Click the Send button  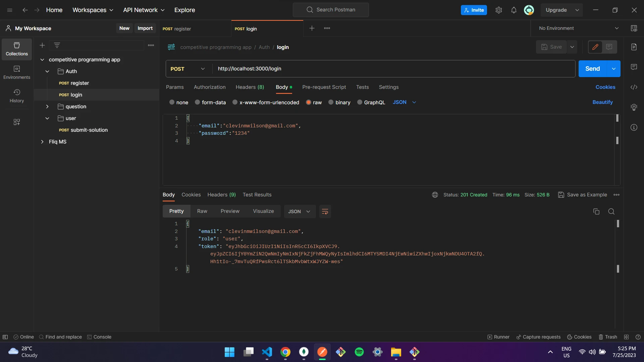pyautogui.click(x=593, y=69)
